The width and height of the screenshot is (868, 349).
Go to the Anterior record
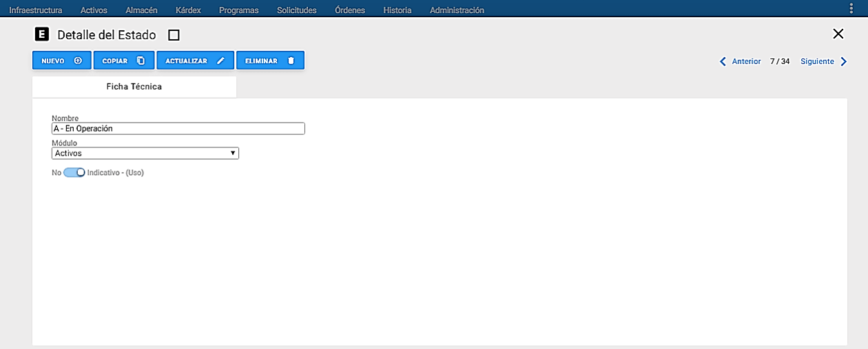point(746,61)
